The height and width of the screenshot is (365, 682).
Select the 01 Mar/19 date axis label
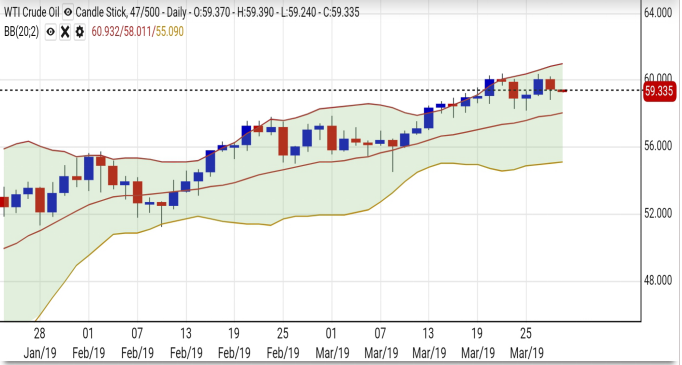[x=331, y=343]
